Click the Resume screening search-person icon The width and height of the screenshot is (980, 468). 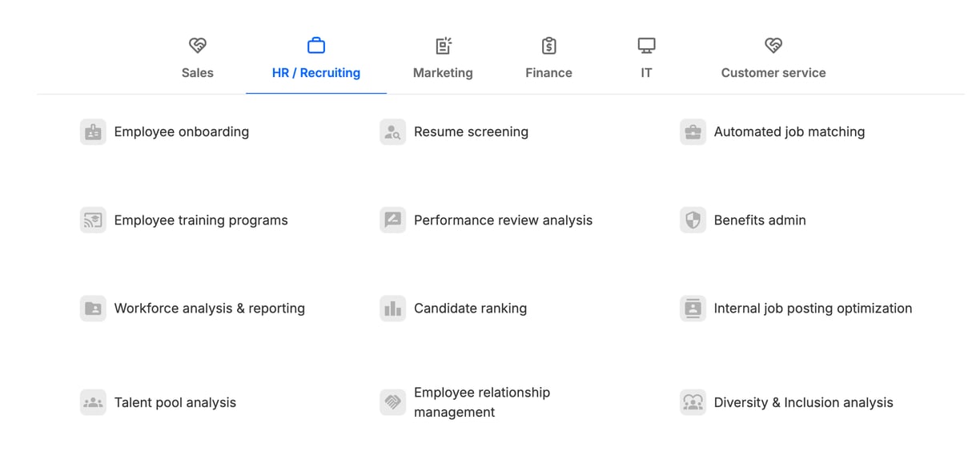click(392, 132)
